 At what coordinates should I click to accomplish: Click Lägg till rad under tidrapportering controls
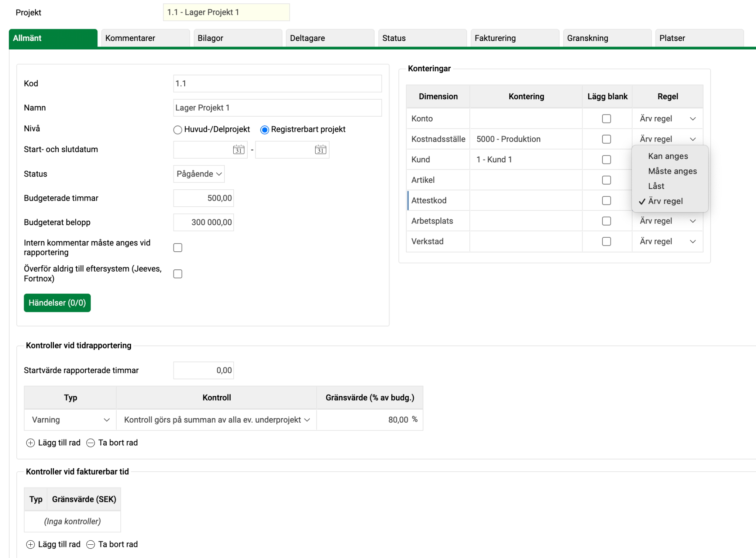point(54,443)
